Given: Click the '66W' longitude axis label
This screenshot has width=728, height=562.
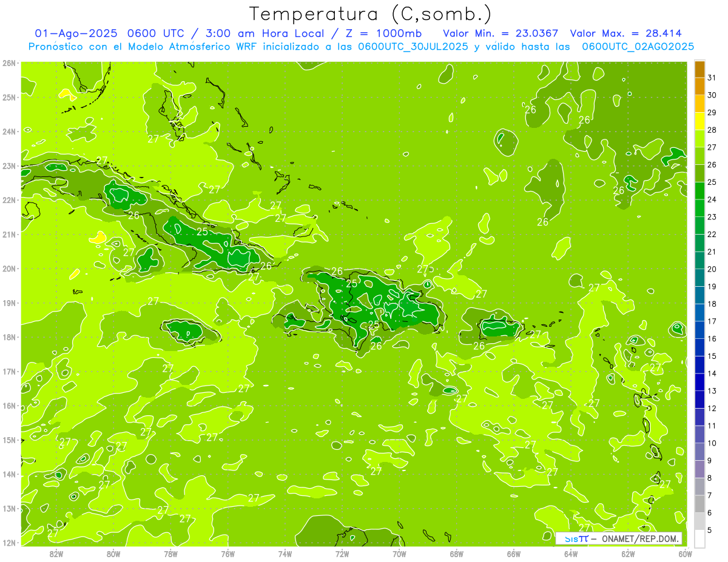Looking at the screenshot, I should coord(514,554).
